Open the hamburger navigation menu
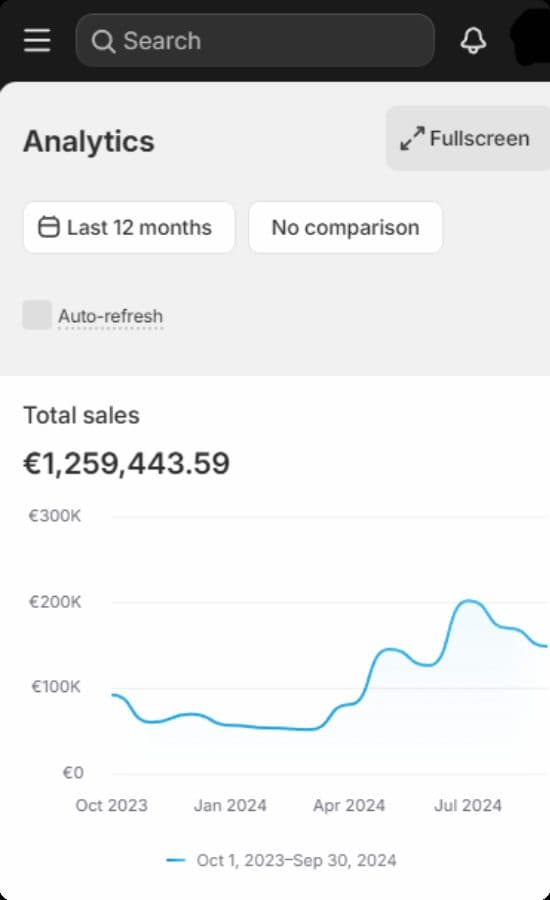 click(37, 40)
